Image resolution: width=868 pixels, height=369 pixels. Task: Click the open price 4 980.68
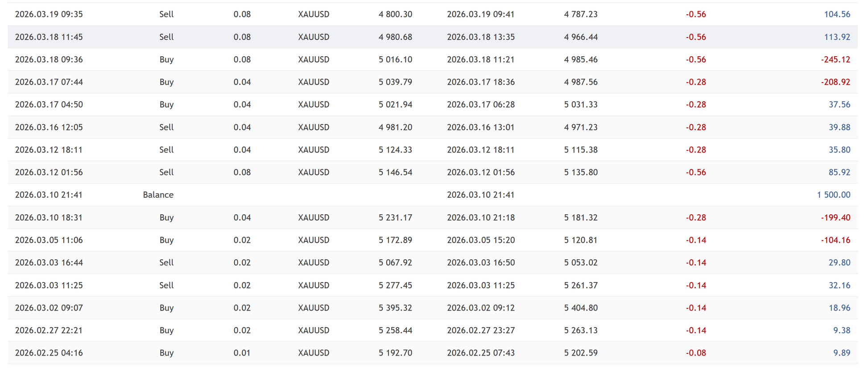[x=395, y=37]
